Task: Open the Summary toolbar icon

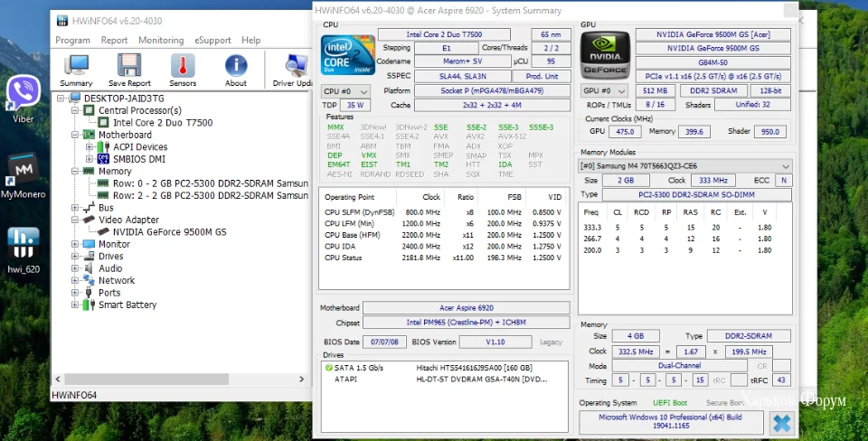Action: pyautogui.click(x=76, y=70)
